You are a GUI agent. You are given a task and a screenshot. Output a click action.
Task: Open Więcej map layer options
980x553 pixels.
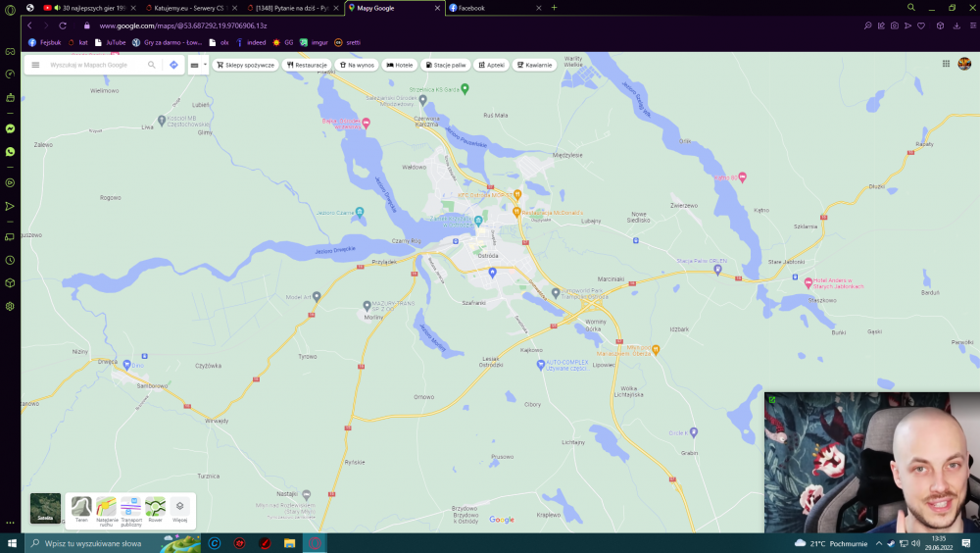coord(180,510)
